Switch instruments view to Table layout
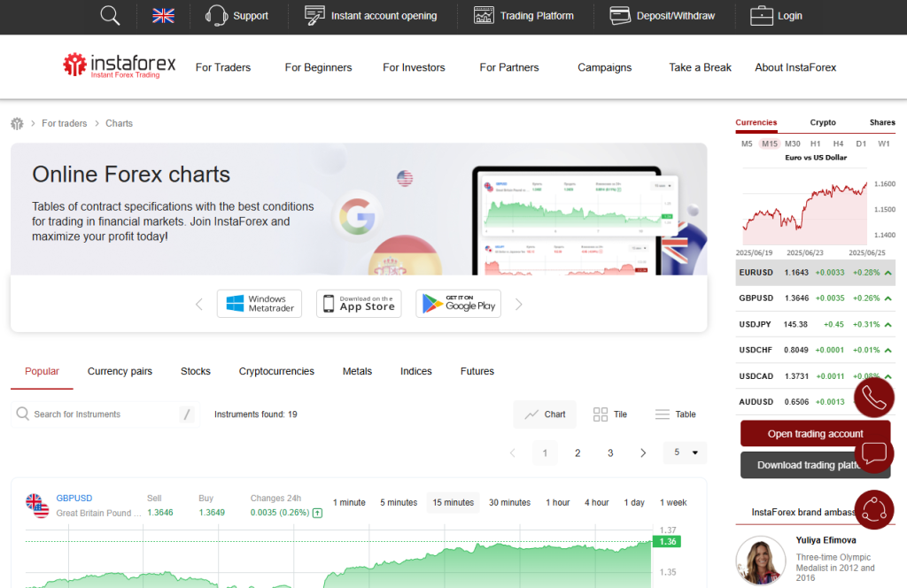Viewport: 907px width, 588px height. pyautogui.click(x=675, y=414)
